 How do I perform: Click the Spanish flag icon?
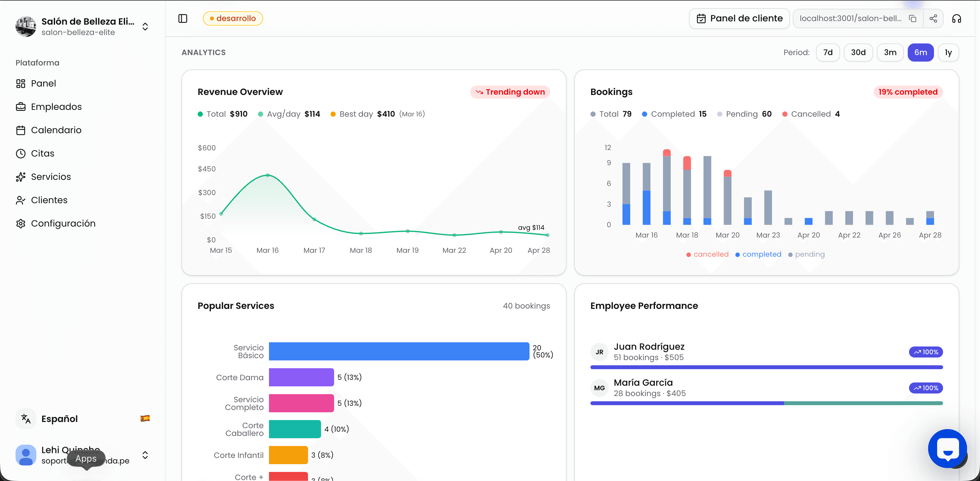(145, 418)
